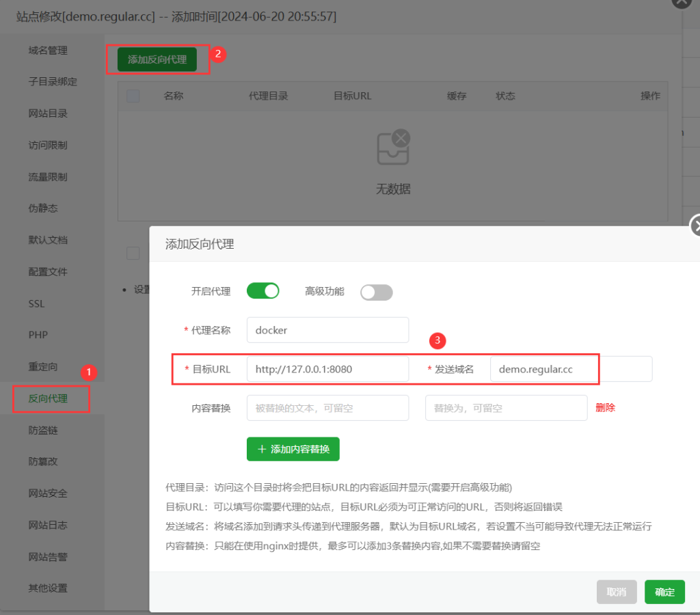
Task: Click the 被替换的文本 input field
Action: coord(327,408)
